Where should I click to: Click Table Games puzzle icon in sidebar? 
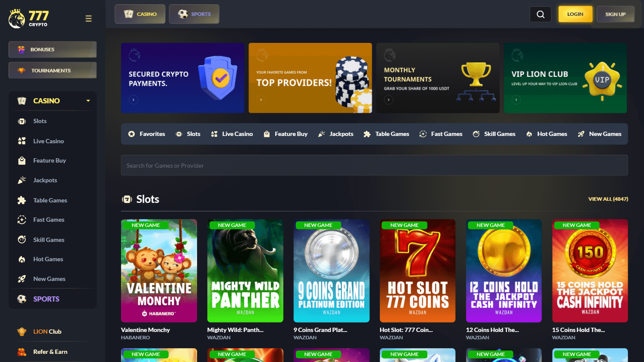tap(22, 200)
